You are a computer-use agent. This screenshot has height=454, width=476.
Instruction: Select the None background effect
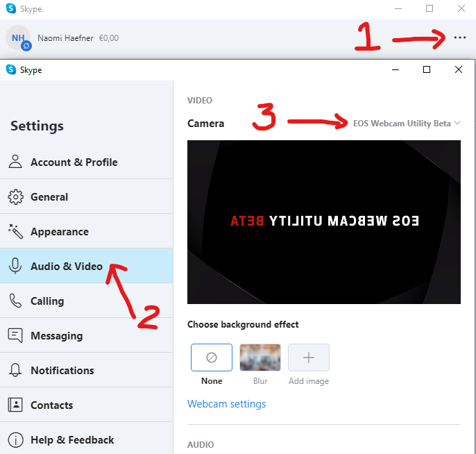tap(212, 358)
